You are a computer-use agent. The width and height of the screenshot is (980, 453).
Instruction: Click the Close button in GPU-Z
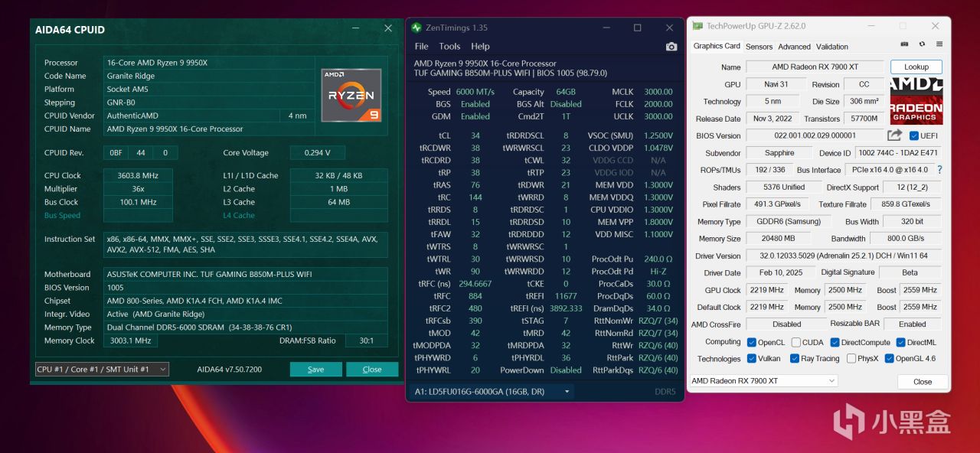tap(923, 382)
